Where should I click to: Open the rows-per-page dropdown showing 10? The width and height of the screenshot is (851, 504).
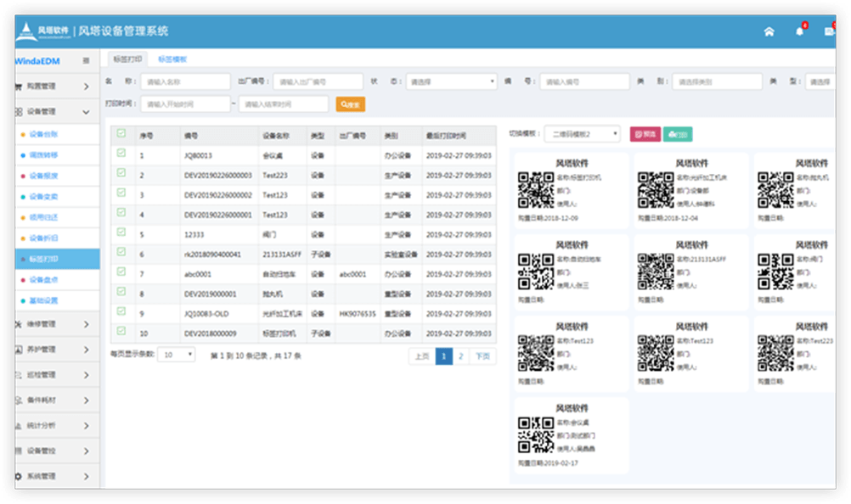pyautogui.click(x=178, y=355)
